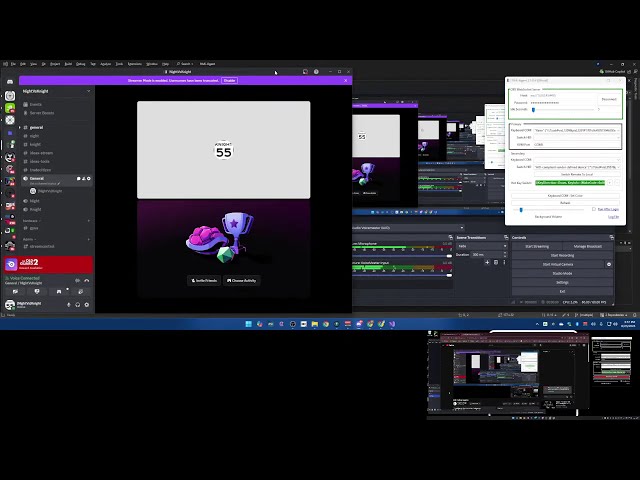Open Visual Studio View menu

coord(33,64)
